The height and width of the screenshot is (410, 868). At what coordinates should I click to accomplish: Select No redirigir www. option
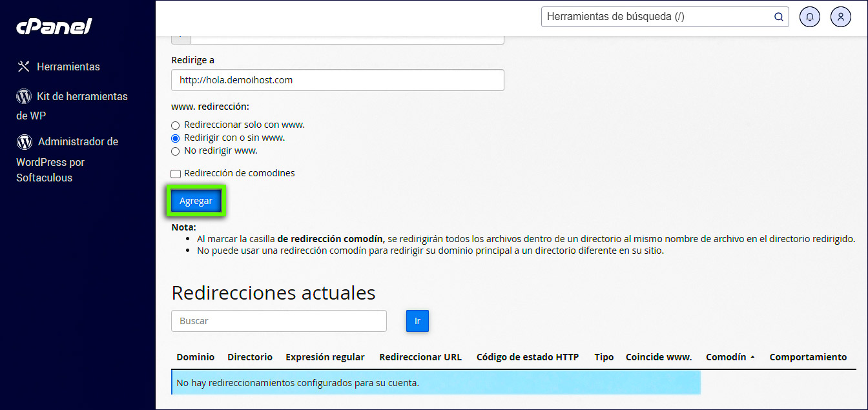click(175, 151)
